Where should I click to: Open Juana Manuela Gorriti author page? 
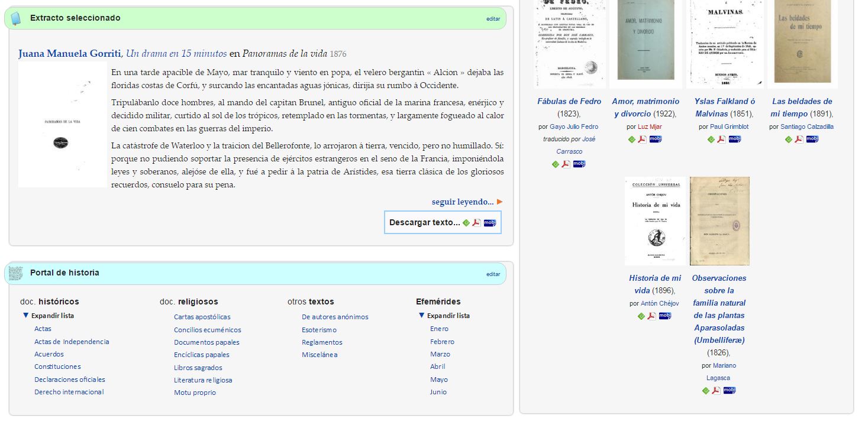coord(69,54)
